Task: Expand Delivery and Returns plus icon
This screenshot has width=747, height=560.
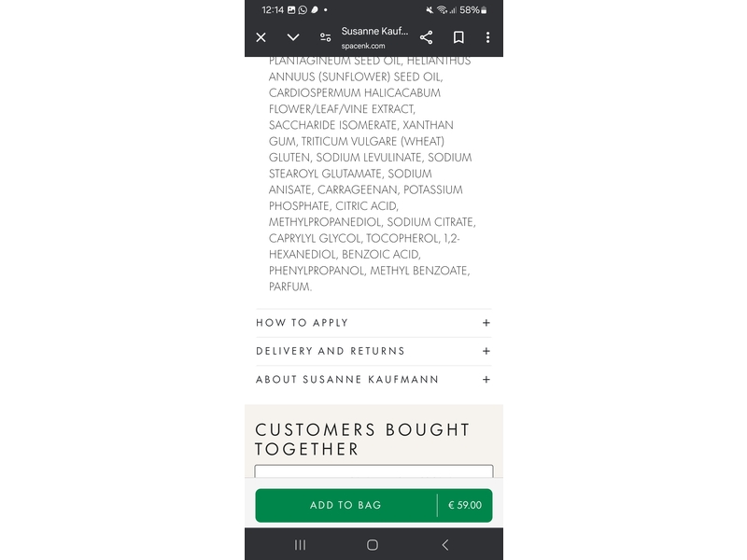Action: pos(486,351)
